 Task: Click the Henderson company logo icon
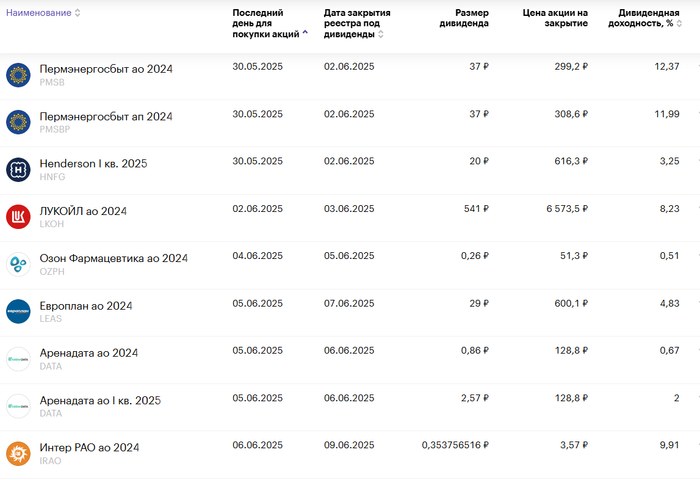(19, 169)
